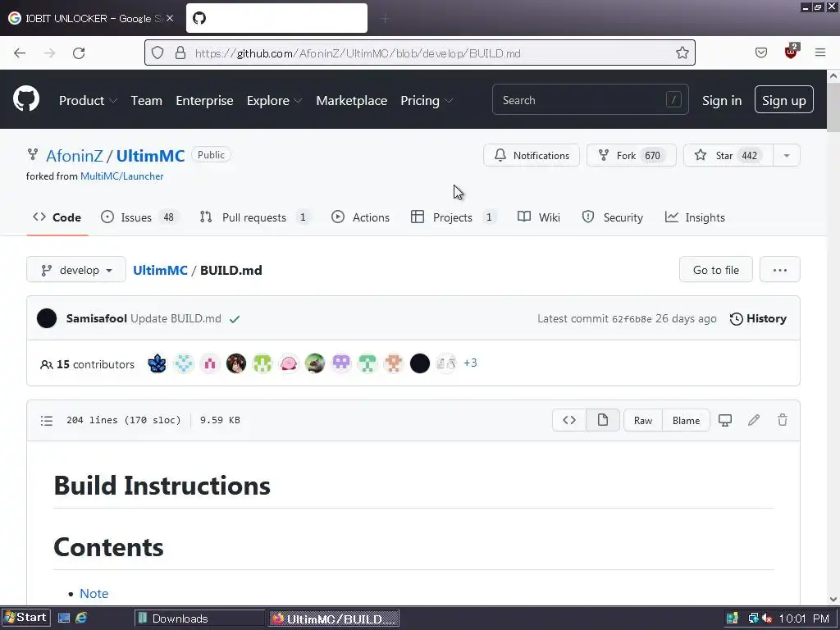Click the Notifications button

(532, 155)
